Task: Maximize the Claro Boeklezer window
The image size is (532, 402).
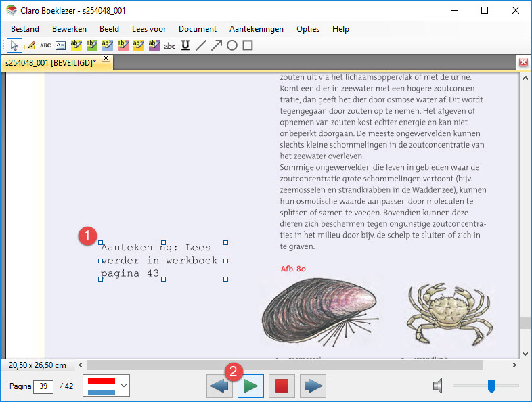Action: 485,10
